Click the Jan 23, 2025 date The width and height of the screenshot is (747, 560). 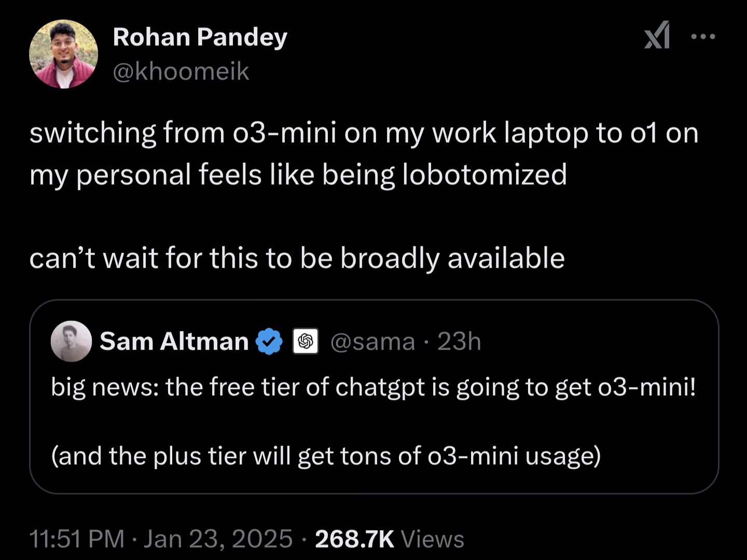tap(218, 539)
